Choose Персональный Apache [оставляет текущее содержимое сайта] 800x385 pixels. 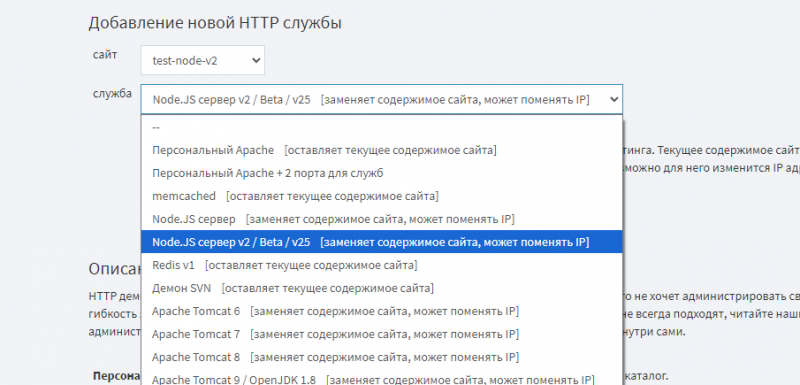[x=382, y=150]
